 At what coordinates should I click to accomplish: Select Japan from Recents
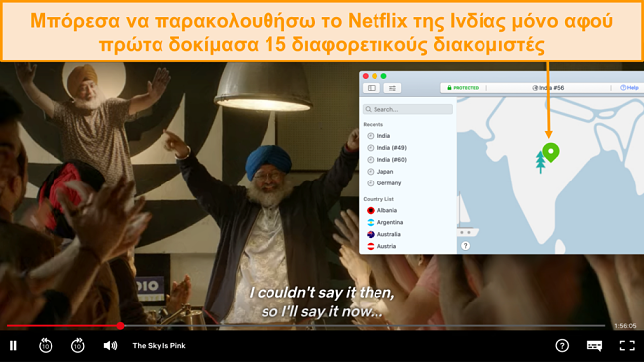click(385, 172)
